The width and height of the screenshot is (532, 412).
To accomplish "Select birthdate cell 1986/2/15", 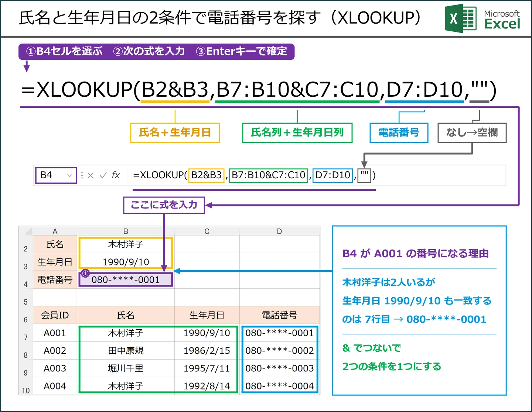I will (x=207, y=351).
